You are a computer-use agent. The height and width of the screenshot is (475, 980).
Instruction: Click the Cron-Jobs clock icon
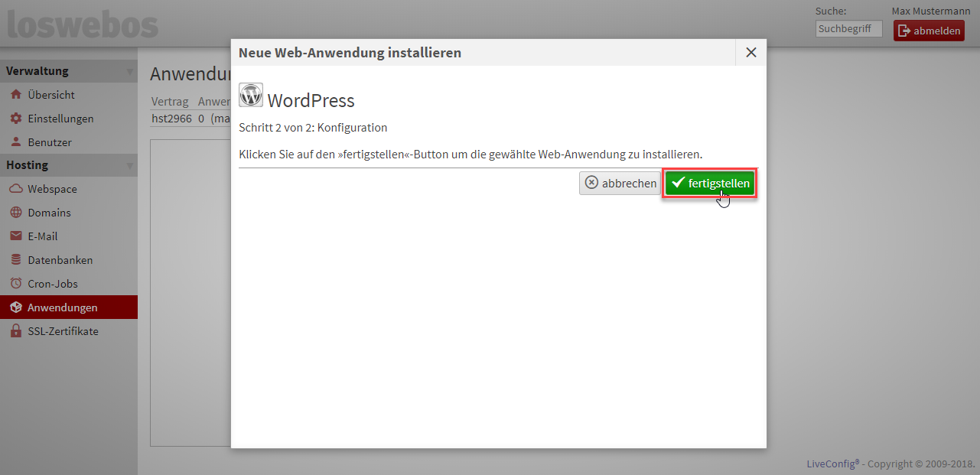click(15, 284)
